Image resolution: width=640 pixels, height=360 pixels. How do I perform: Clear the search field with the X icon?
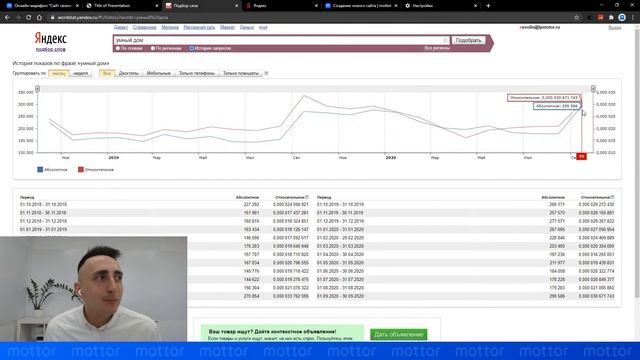pyautogui.click(x=445, y=40)
